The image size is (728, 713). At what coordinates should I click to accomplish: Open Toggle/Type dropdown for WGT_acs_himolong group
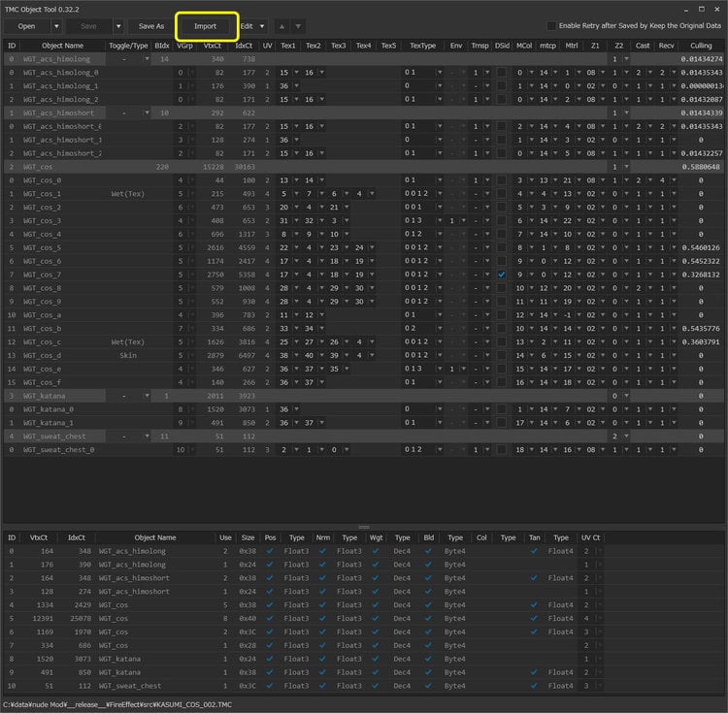pyautogui.click(x=147, y=59)
